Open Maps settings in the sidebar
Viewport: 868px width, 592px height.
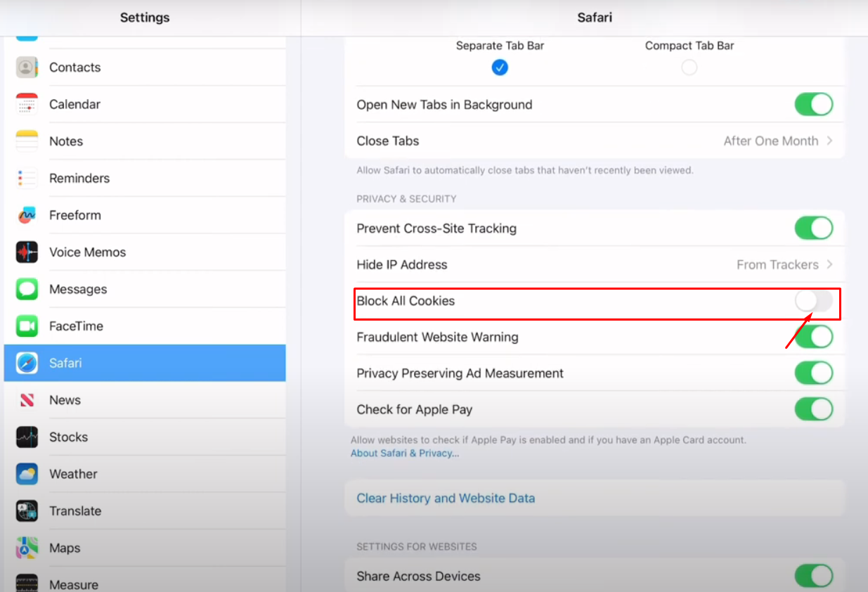pyautogui.click(x=145, y=548)
